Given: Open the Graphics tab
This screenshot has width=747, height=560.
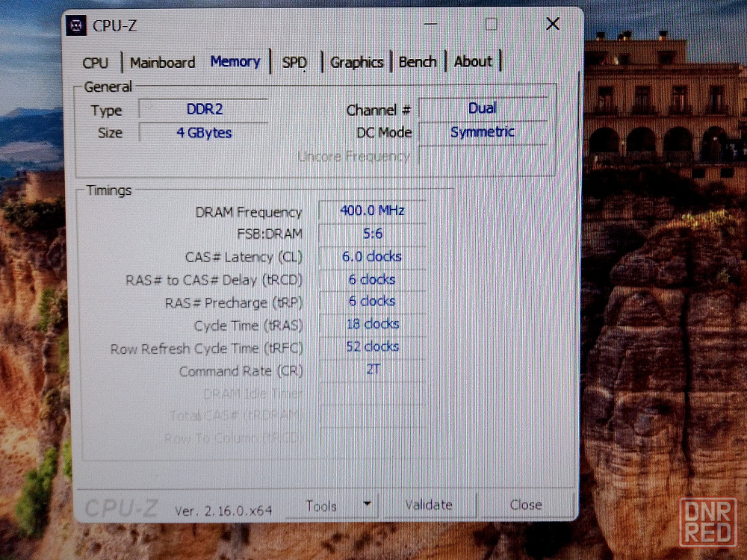Looking at the screenshot, I should pos(356,63).
